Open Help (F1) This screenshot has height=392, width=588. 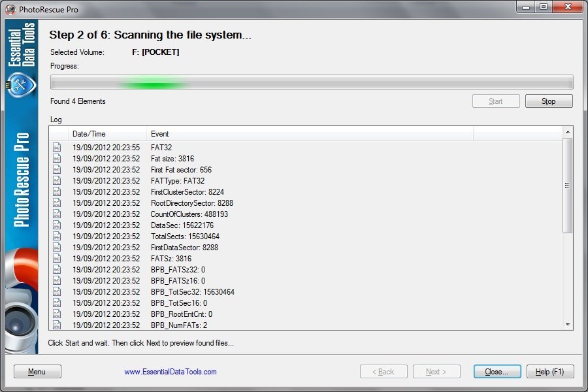point(549,371)
